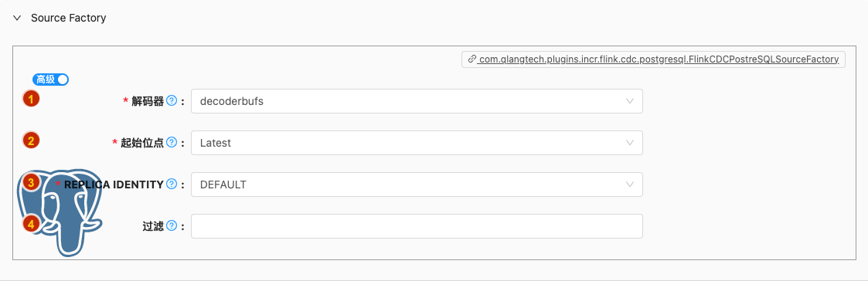Viewport: 868px width, 281px height.
Task: Open the 起始位点 dropdown showing Latest
Action: (x=417, y=143)
